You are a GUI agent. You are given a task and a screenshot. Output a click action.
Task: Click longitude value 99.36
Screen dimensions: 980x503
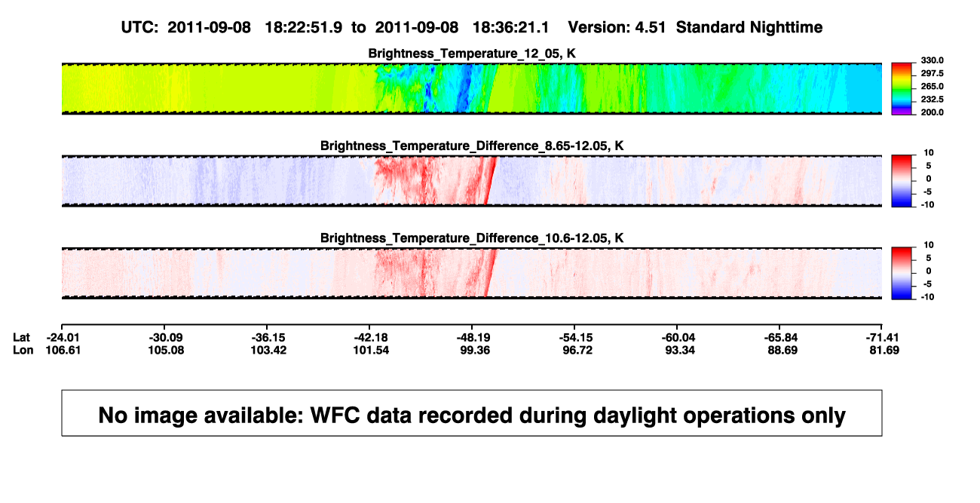[x=475, y=350]
